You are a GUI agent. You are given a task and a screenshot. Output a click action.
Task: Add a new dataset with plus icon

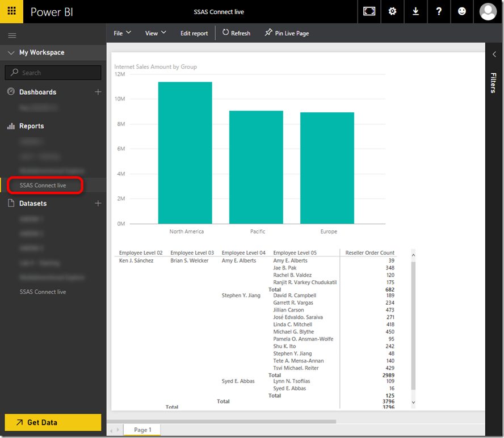(x=98, y=203)
